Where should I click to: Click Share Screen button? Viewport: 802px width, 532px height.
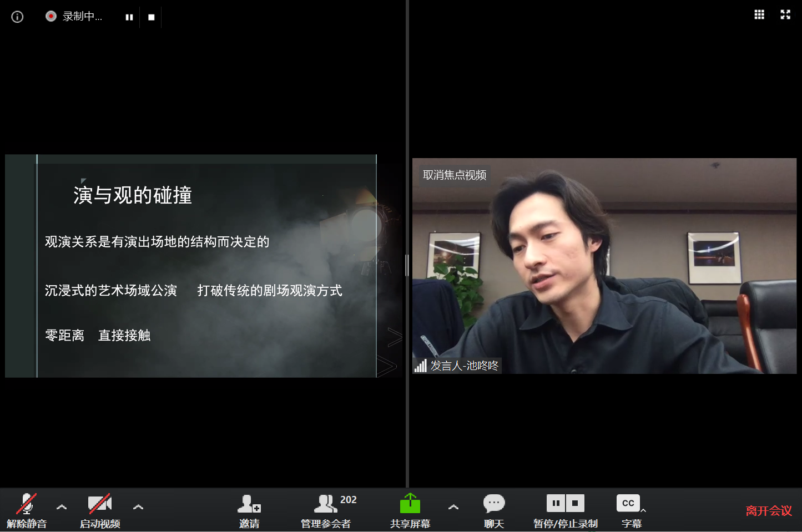click(410, 510)
